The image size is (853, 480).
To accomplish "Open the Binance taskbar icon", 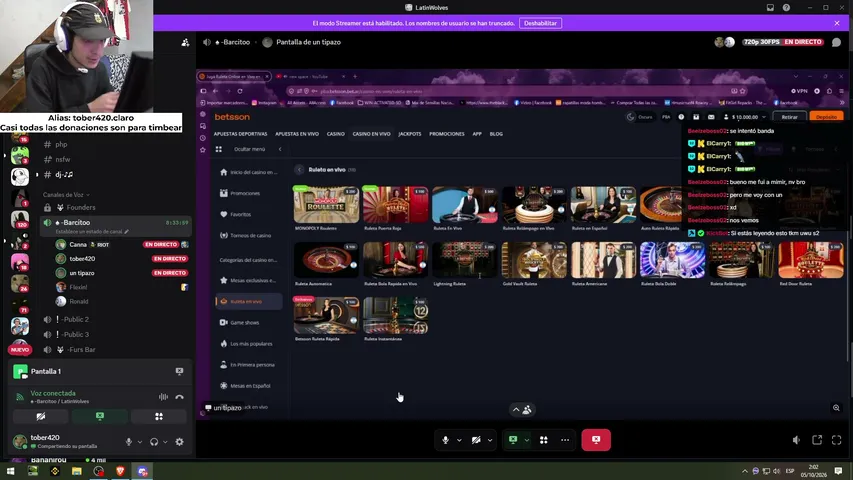I will point(54,471).
